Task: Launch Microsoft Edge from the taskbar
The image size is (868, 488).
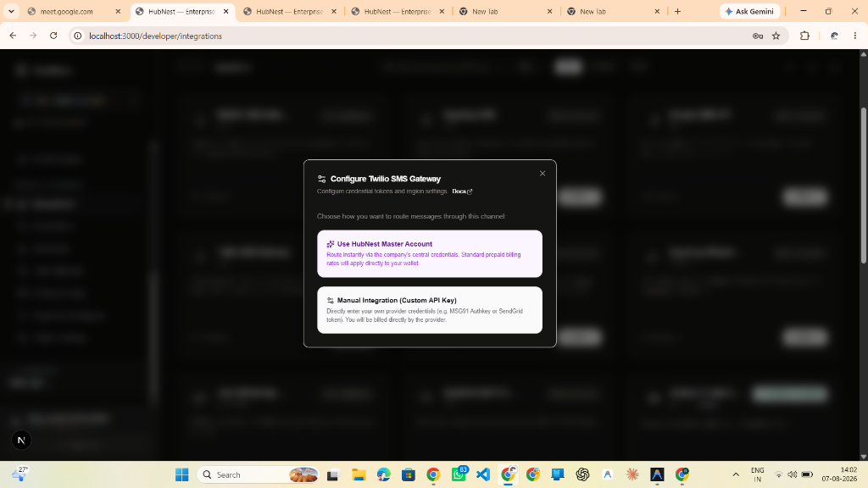Action: click(x=384, y=474)
